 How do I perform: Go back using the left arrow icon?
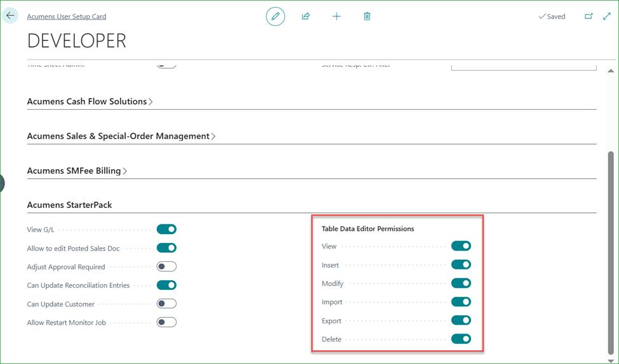pos(10,16)
